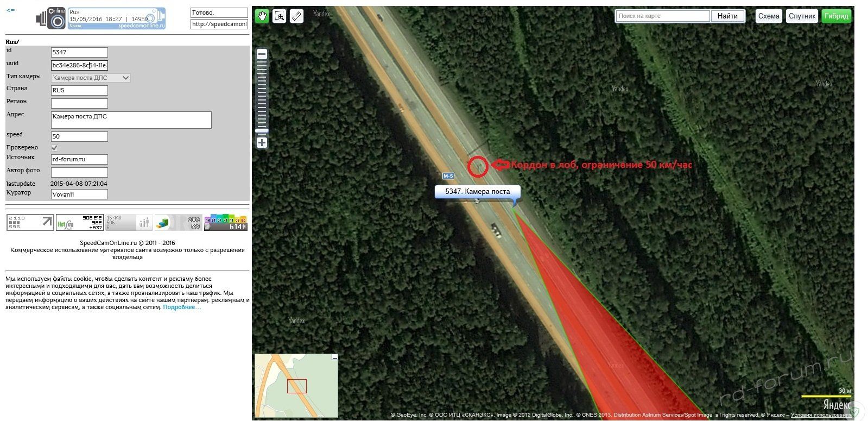Select the Гибрид map layer
Viewport: 868px width, 421px height.
pyautogui.click(x=836, y=16)
